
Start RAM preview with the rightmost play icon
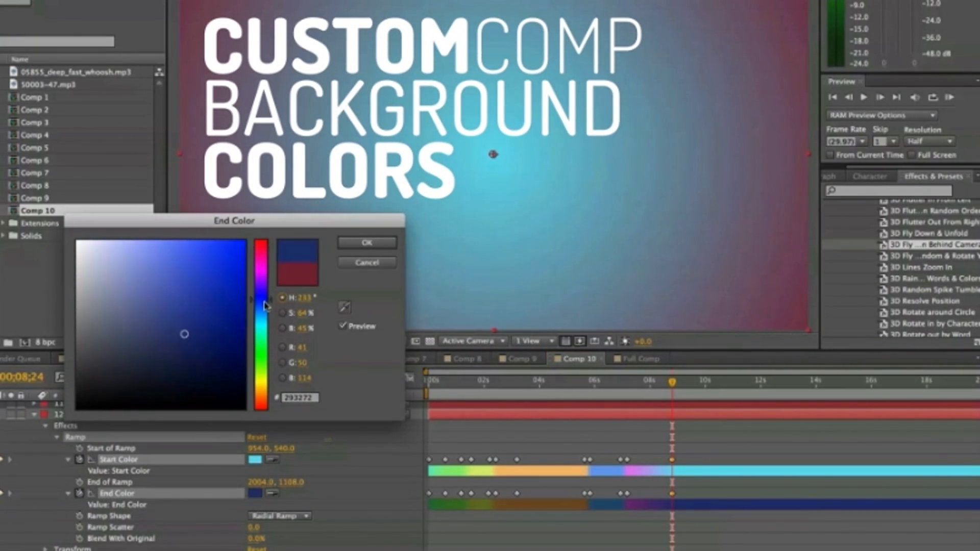coord(949,97)
